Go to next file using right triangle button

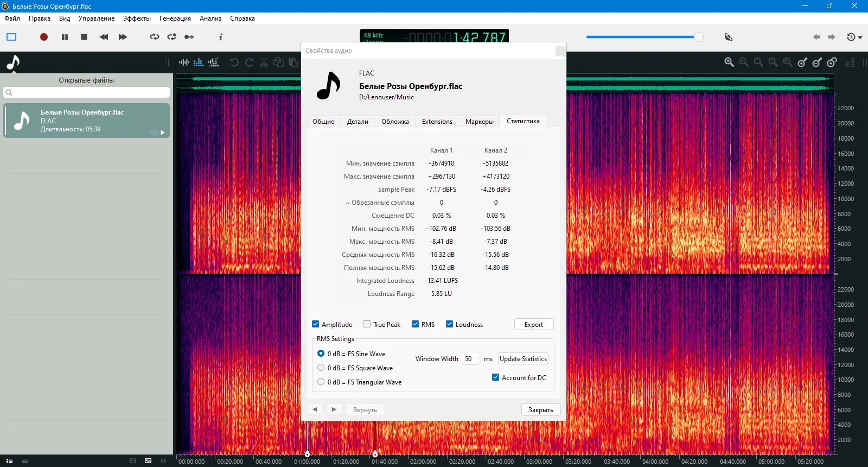pyautogui.click(x=334, y=409)
